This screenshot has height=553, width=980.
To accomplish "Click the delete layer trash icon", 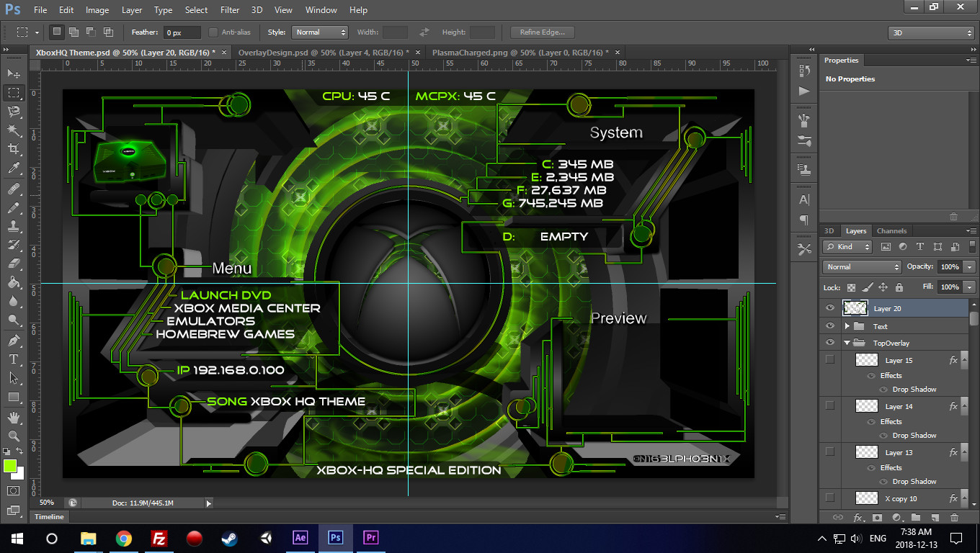I will 954,517.
